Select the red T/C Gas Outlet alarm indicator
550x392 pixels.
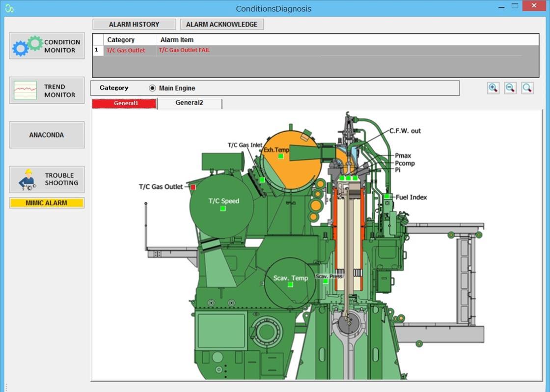pos(193,187)
